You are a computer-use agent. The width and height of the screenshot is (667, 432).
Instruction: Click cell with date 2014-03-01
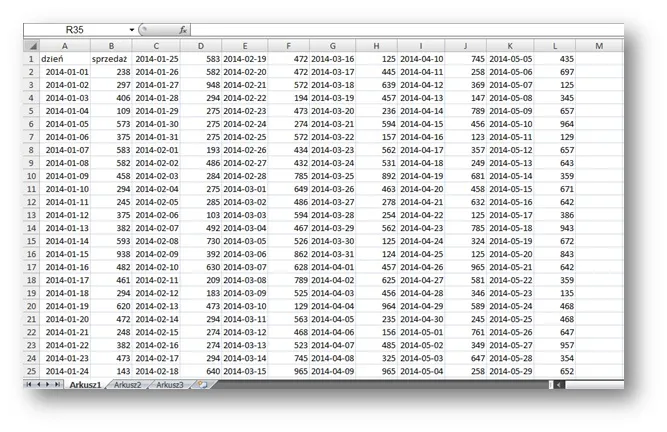coord(245,189)
